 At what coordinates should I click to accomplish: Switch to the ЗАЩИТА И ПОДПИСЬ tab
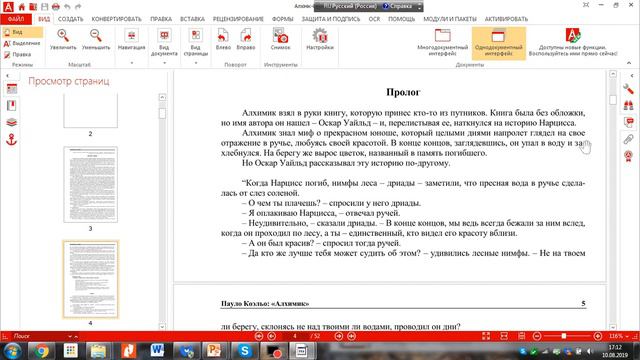pyautogui.click(x=331, y=19)
